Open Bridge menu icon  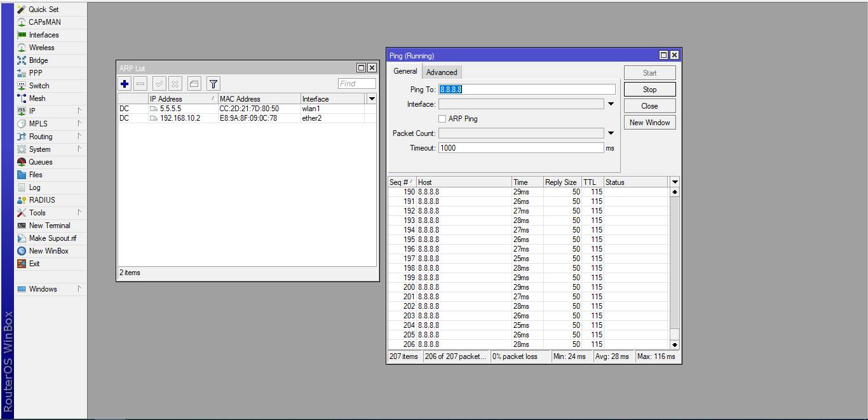(22, 60)
